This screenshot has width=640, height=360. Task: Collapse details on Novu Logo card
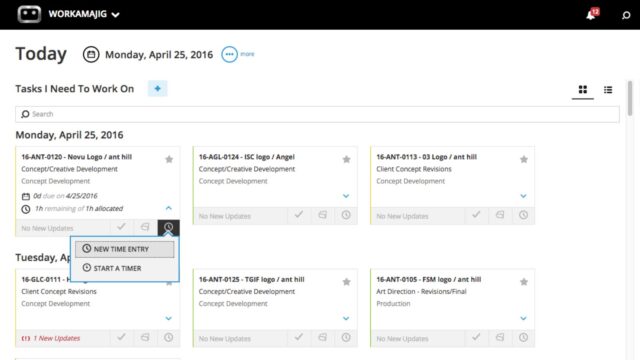pyautogui.click(x=169, y=208)
